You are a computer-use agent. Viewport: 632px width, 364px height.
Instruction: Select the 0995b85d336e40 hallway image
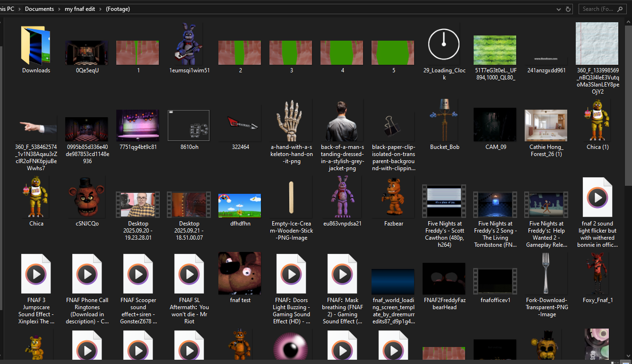87,130
